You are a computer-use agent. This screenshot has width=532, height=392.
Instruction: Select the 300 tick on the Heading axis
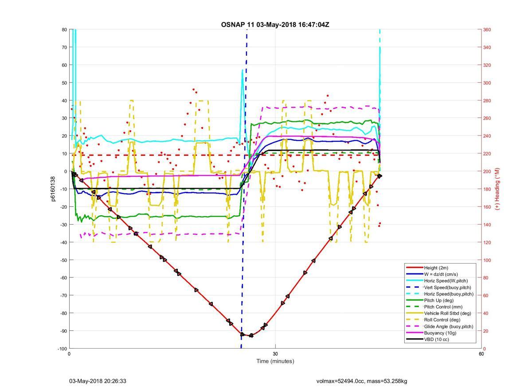487,83
